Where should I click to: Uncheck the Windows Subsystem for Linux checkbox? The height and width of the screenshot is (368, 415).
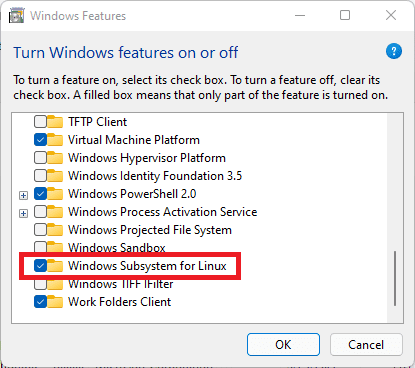click(x=40, y=266)
